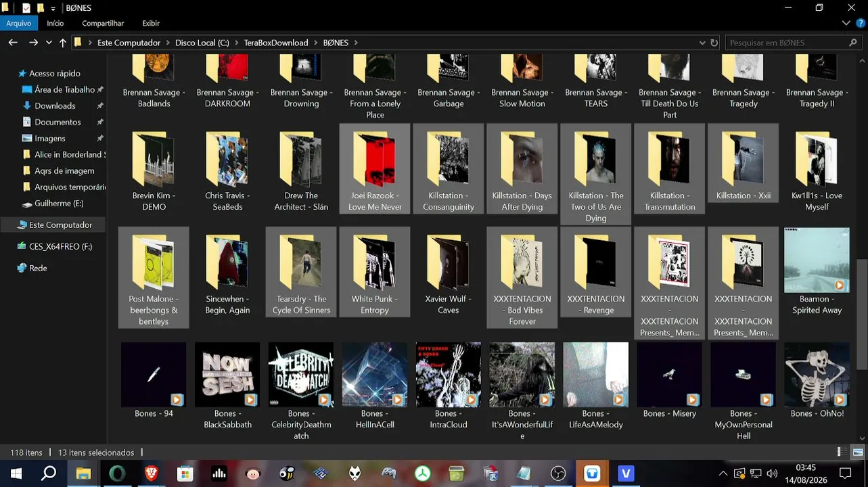Expand the address bar history dropdown
This screenshot has height=487, width=868.
702,43
